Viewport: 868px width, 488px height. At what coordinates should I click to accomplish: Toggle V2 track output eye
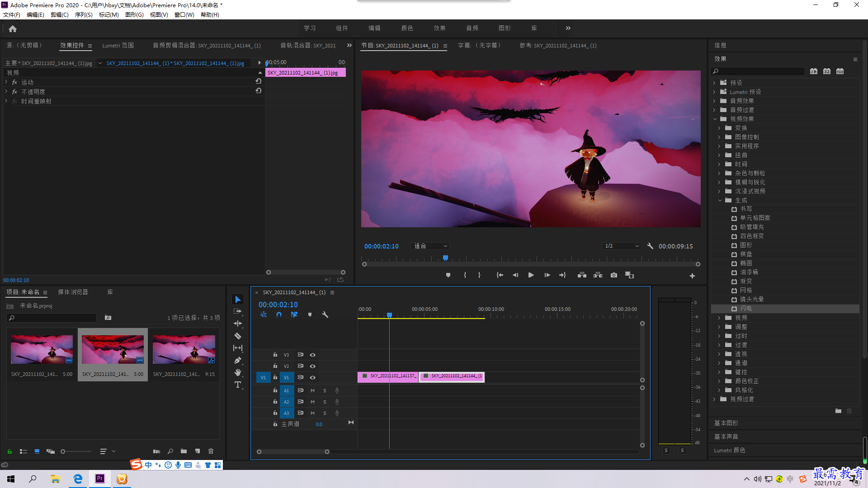(x=312, y=366)
